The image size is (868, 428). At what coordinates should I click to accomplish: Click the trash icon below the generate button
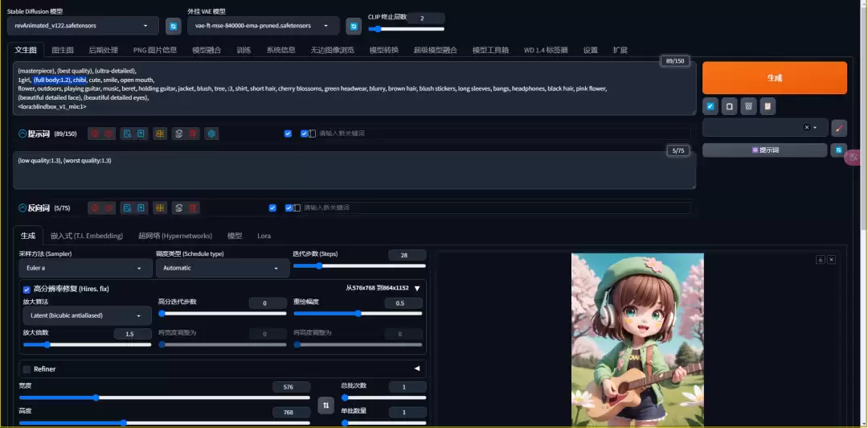click(748, 106)
